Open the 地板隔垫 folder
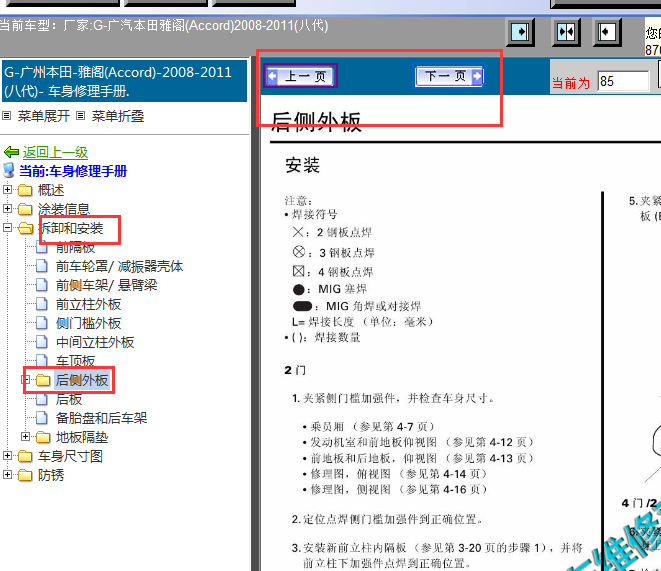Image resolution: width=661 pixels, height=571 pixels. 82,437
